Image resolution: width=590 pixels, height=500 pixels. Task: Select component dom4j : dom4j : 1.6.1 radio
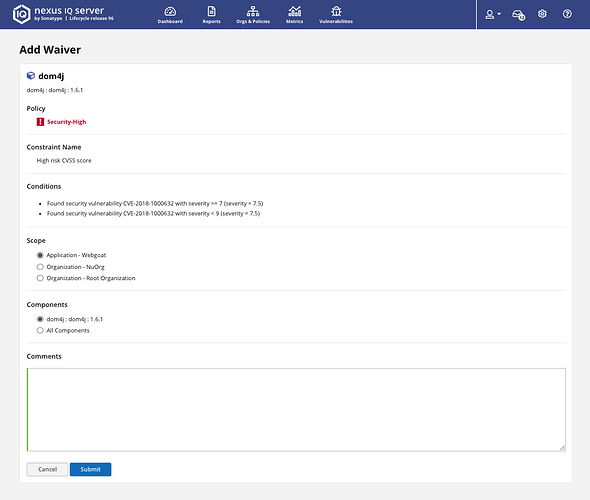[x=40, y=319]
